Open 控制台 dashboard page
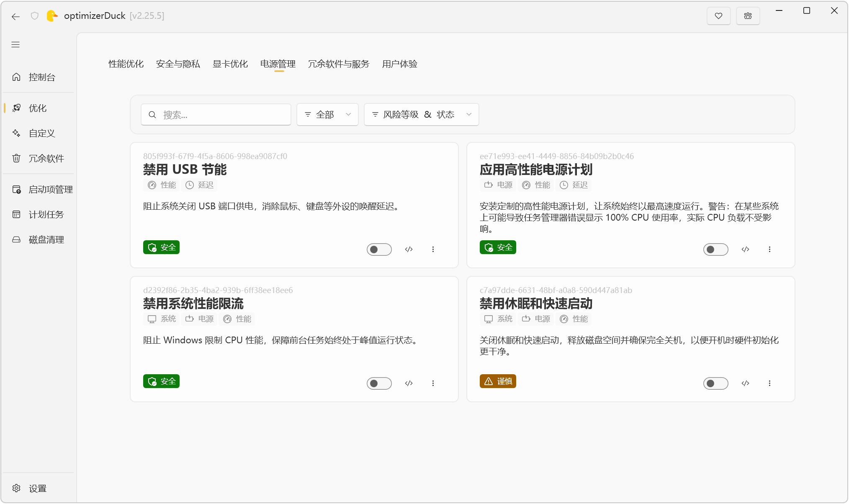 [x=39, y=77]
